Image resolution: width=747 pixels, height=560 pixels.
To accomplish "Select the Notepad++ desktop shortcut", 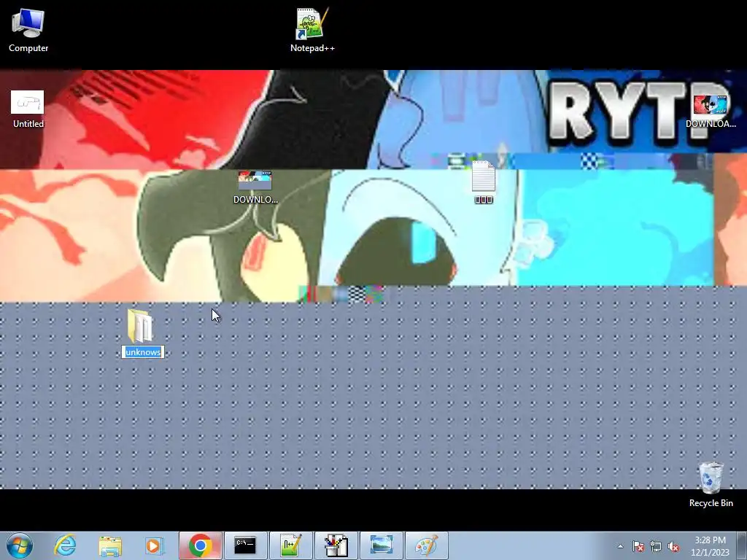I will (312, 31).
